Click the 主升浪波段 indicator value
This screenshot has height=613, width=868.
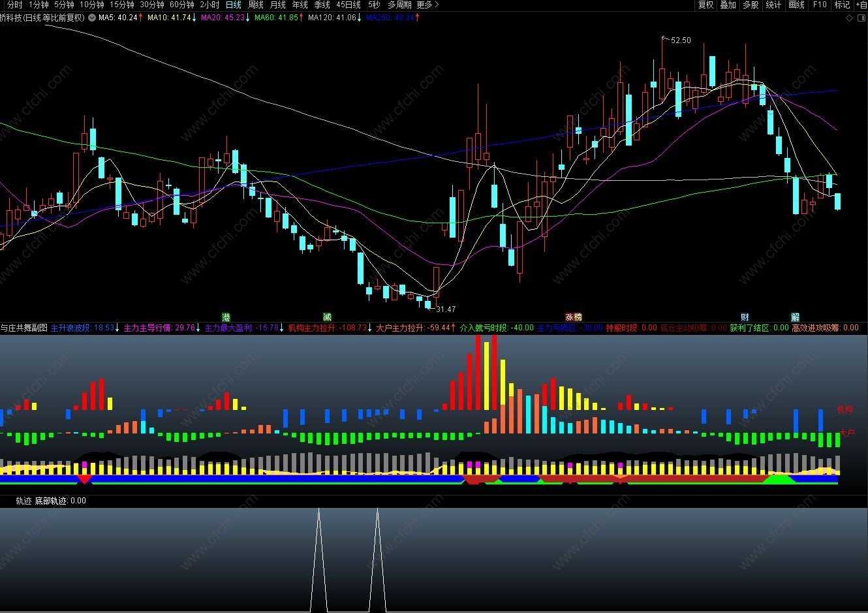(82, 328)
